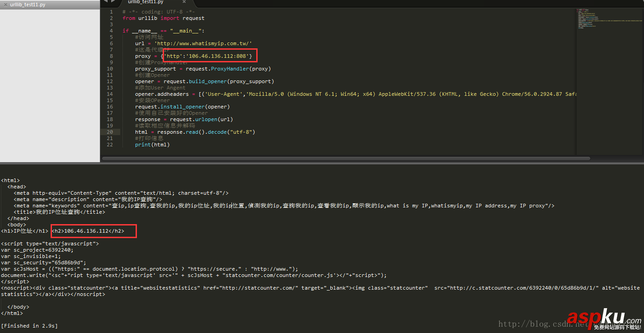Viewport: 644px width, 333px height.
Task: Click the decode("utf-8") call on line 20
Action: 231,131
